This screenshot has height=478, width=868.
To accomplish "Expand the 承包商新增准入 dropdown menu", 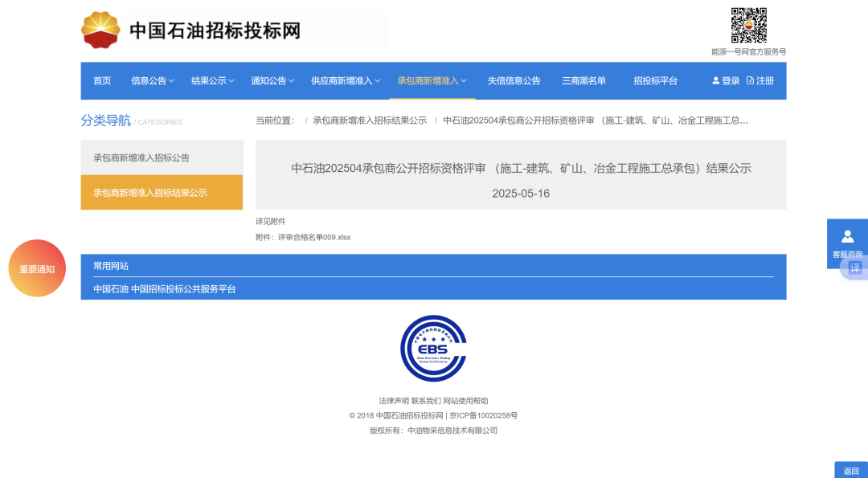I will pos(432,81).
